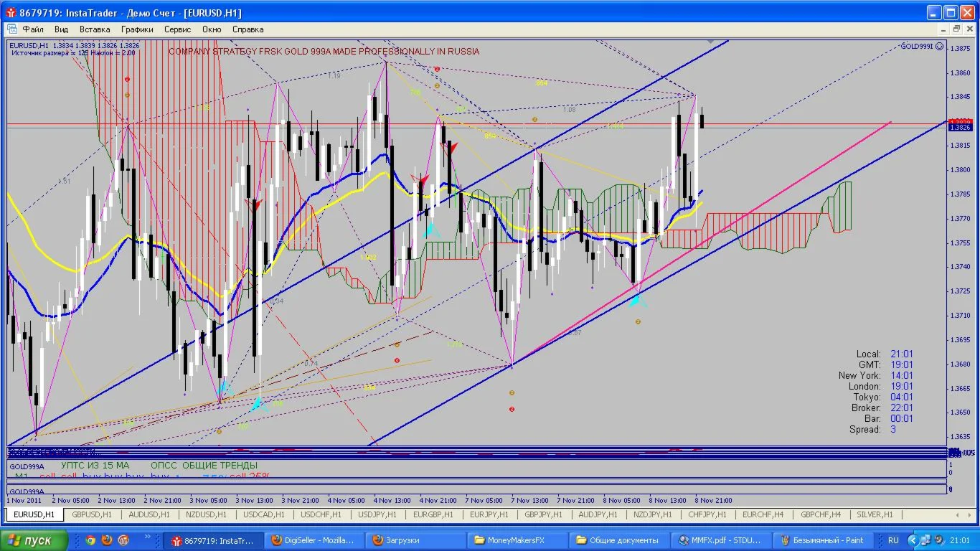Screen dimensions: 980x551
Task: Click the "EURUSD,H1" quote label inside the chart
Action: pos(29,45)
